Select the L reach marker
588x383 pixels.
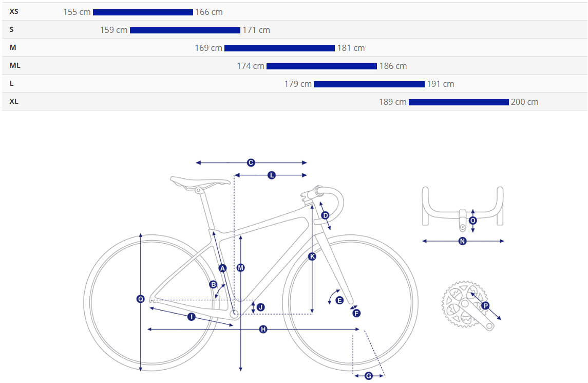pyautogui.click(x=272, y=175)
